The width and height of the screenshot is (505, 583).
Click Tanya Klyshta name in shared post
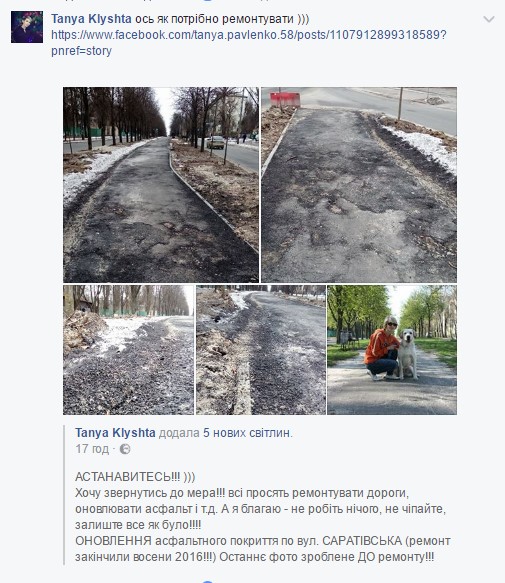point(115,433)
